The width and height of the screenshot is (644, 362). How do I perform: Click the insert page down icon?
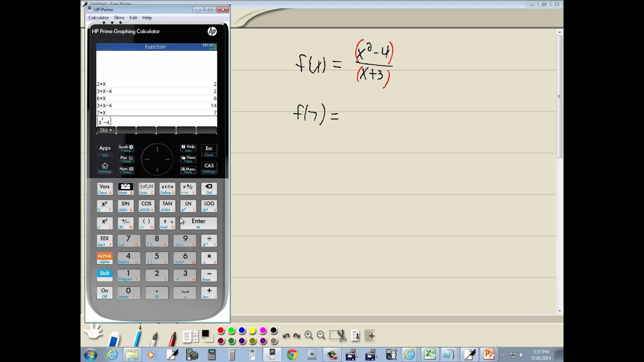pos(355,335)
